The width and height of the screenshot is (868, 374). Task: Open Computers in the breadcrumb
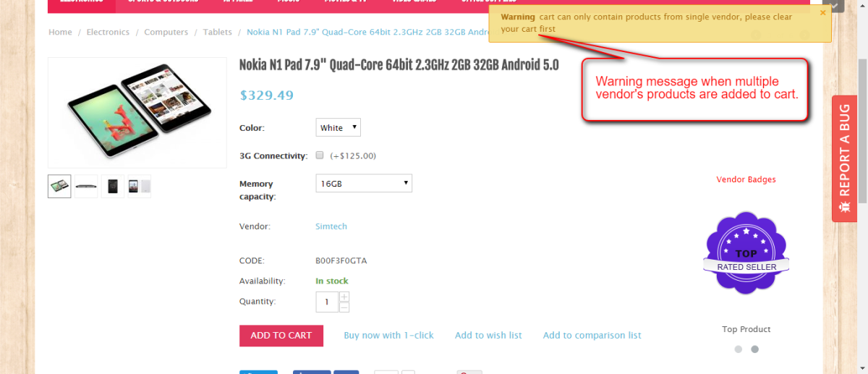tap(166, 32)
